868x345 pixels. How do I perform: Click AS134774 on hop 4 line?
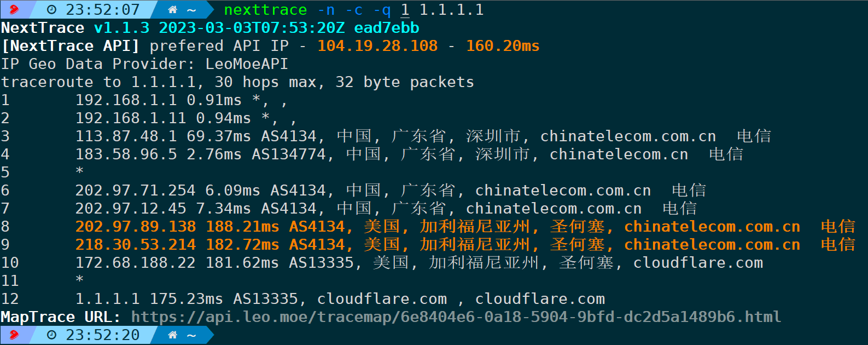point(289,154)
